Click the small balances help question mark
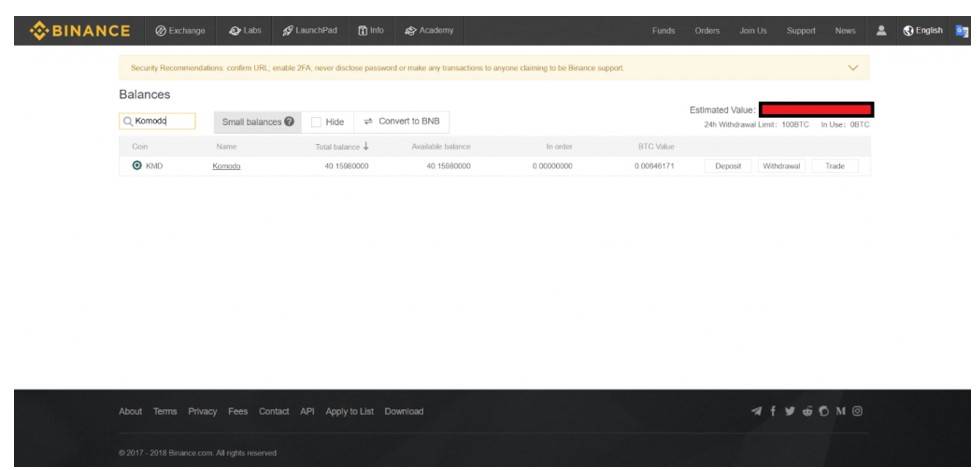This screenshot has height=470, width=977. pyautogui.click(x=289, y=122)
